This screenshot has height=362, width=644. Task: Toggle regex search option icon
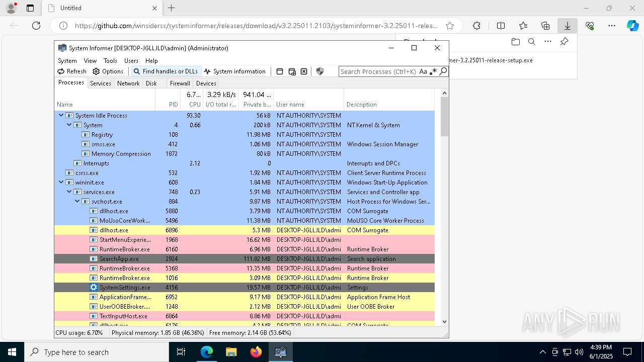point(433,71)
